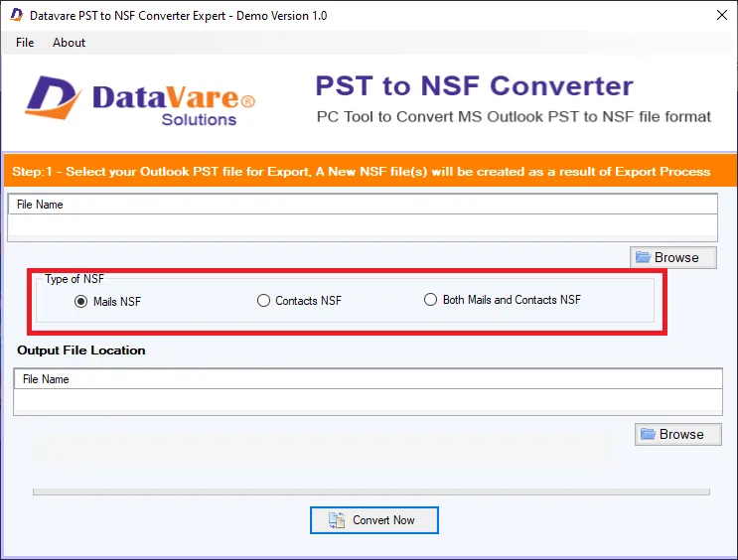Click the conversion progress bar
Screen dimensions: 738x560
(371, 491)
